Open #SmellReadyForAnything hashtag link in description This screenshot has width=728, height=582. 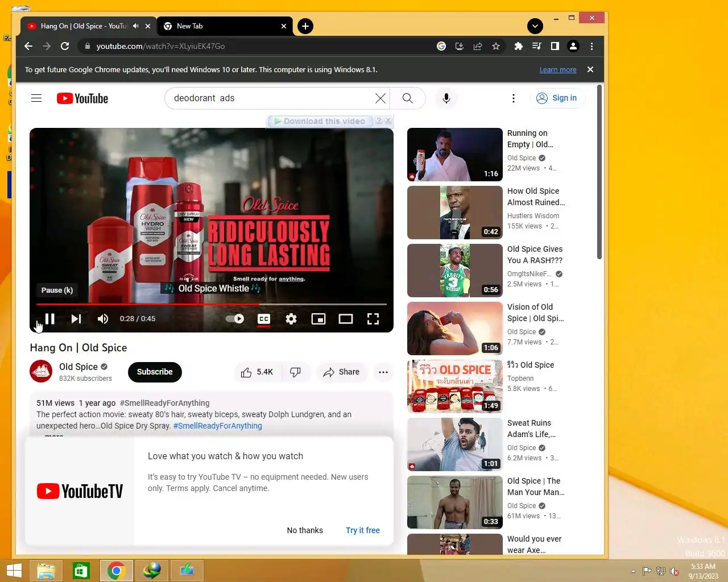click(x=217, y=426)
